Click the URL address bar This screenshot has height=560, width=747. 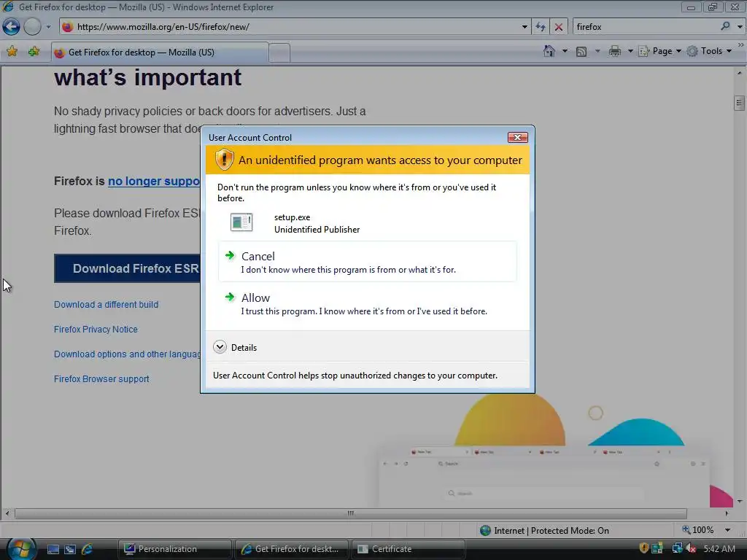point(295,27)
